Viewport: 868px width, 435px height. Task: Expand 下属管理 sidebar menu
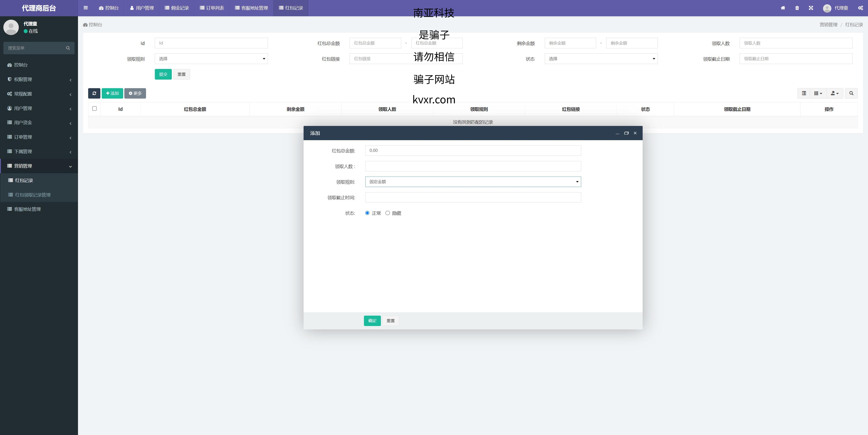[x=39, y=152]
